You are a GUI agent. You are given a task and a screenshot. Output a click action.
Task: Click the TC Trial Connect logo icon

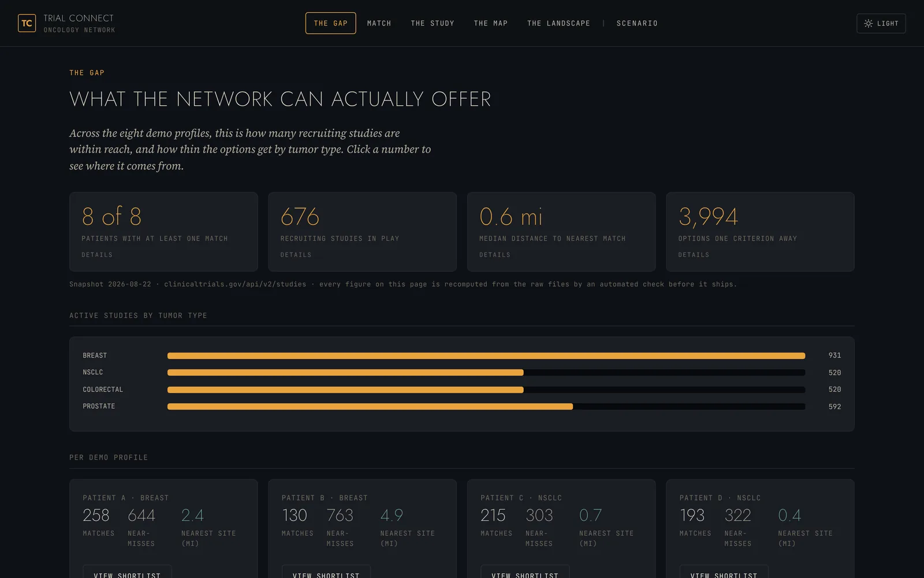coord(27,23)
